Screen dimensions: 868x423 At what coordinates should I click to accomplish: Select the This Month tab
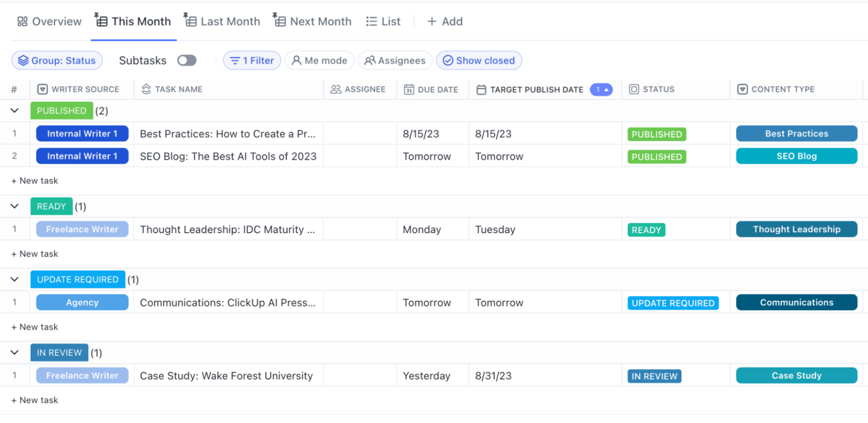point(133,21)
